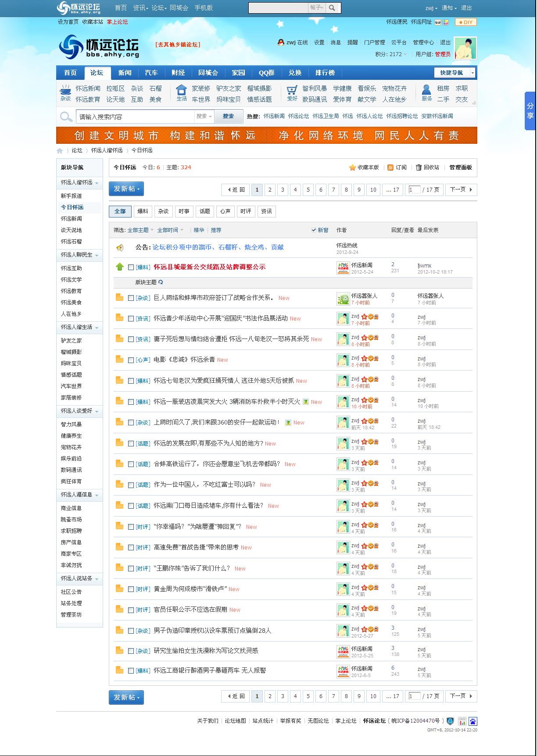
Task: Click the 搜索 search button
Action: tap(228, 116)
